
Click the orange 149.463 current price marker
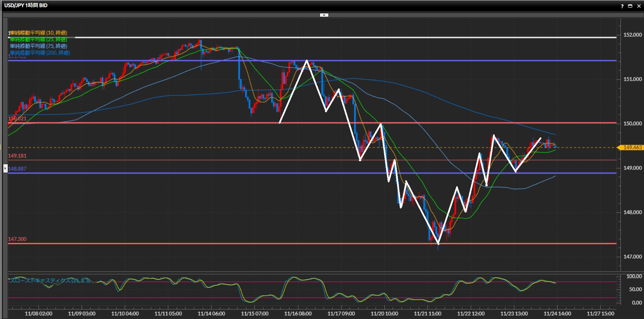[x=632, y=147]
